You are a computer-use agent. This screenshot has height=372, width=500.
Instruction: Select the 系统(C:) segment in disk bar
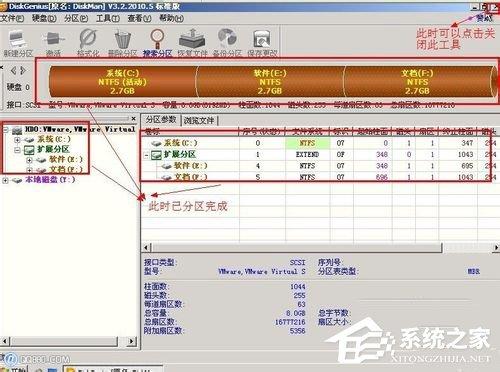(123, 82)
